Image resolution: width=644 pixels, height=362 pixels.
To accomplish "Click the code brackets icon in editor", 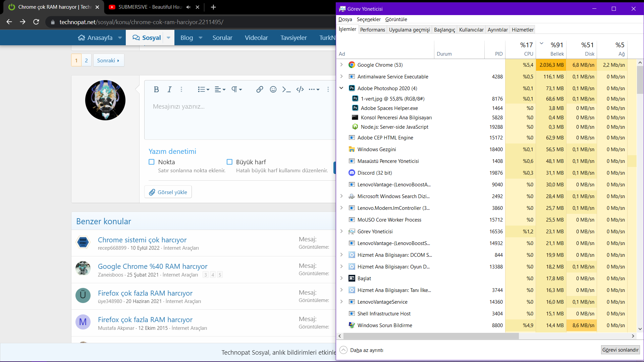I will point(300,89).
